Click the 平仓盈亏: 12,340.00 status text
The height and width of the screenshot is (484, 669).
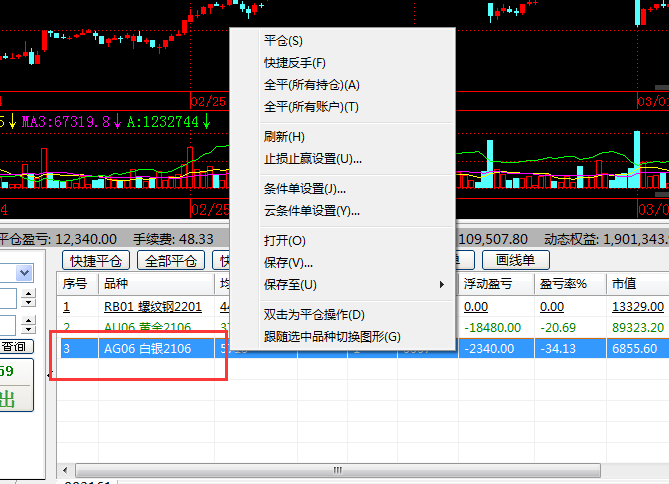[x=58, y=239]
